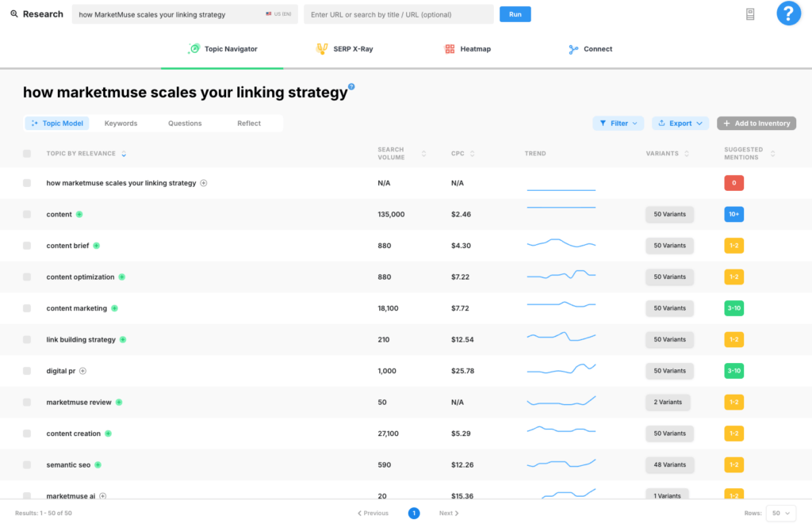This screenshot has height=527, width=812.
Task: Click plus icon next to content optimization
Action: (x=121, y=277)
